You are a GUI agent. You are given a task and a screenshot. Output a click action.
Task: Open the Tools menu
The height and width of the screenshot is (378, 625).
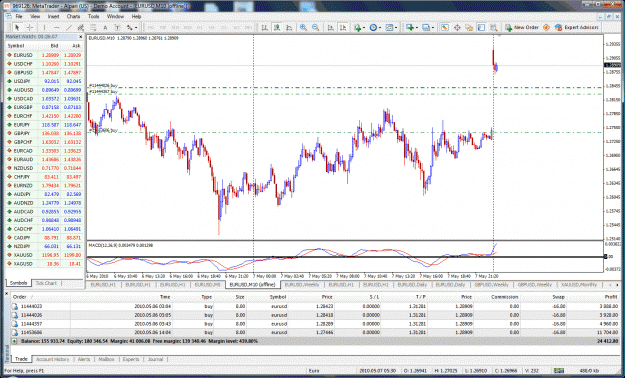[x=93, y=16]
